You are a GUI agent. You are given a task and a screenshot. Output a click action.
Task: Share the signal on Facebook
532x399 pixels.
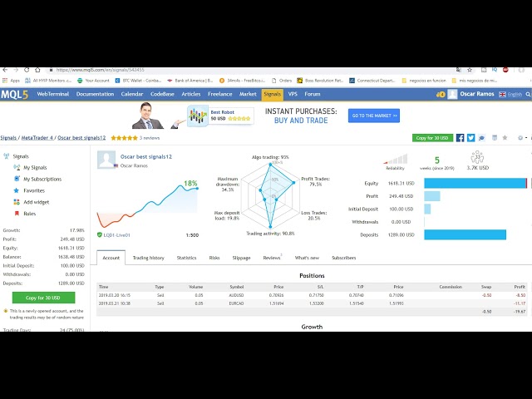[x=461, y=138]
